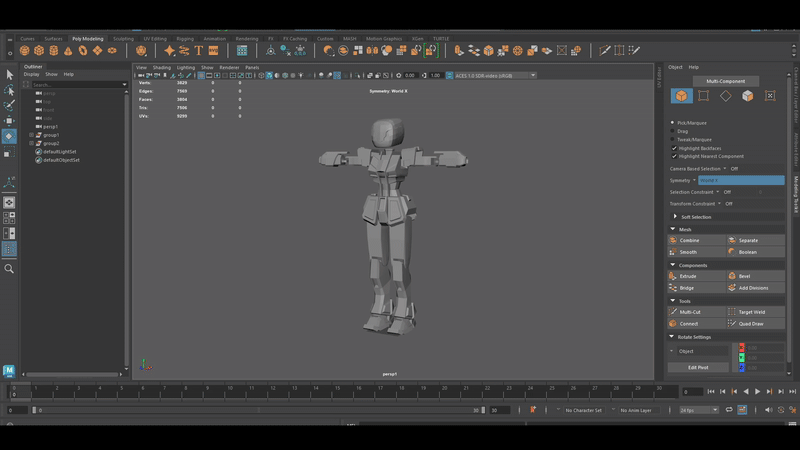Toggle the Highlight Backfaces checkbox
This screenshot has height=450, width=800.
click(x=673, y=148)
